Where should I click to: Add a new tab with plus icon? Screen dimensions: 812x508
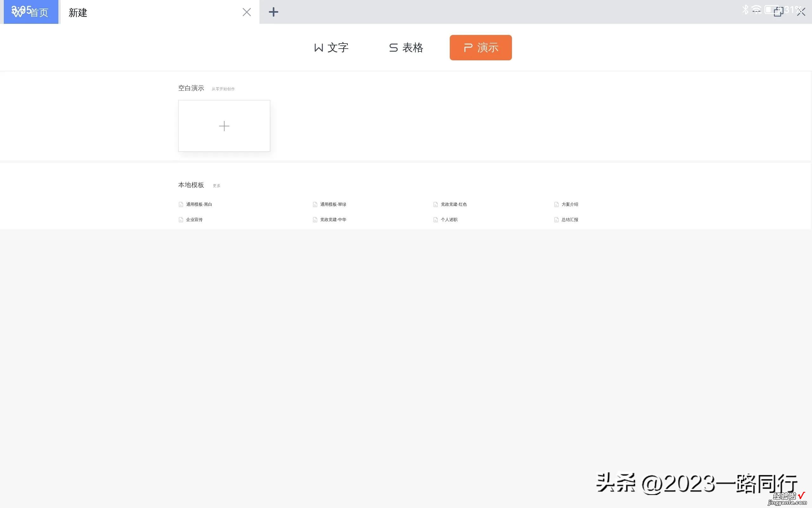(273, 12)
